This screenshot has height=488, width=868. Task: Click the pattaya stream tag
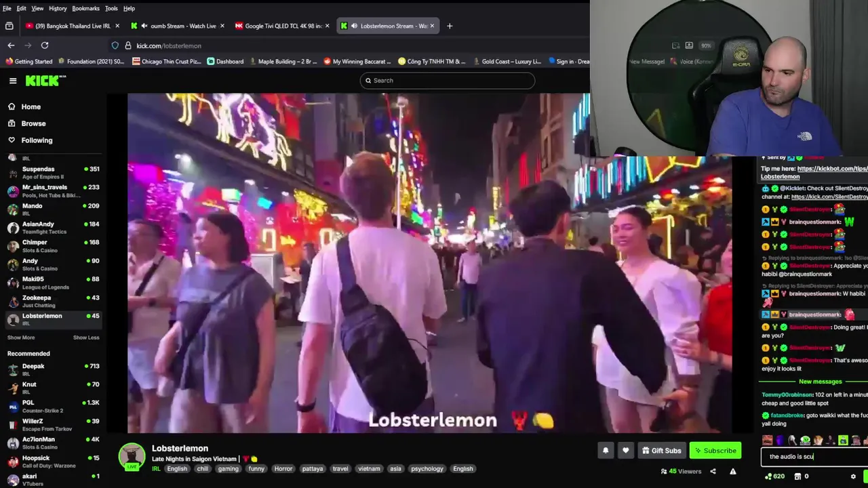coord(312,468)
